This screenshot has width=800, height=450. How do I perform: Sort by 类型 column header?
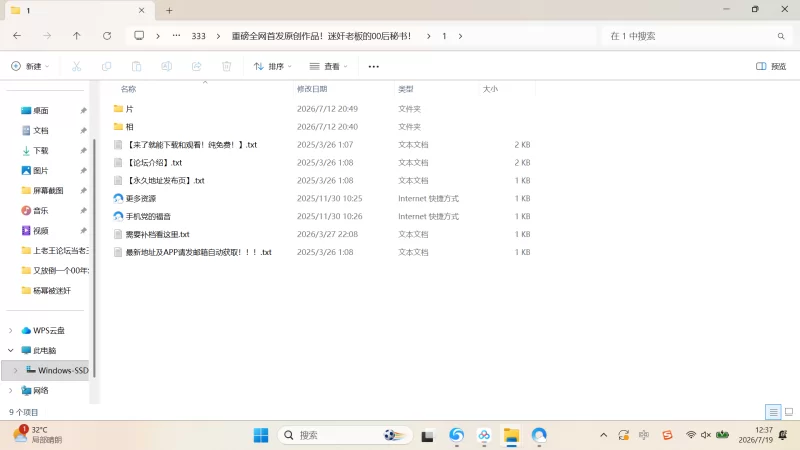coord(406,89)
